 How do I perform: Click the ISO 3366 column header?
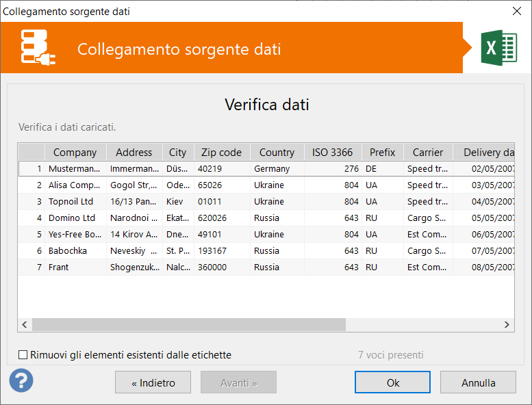[x=333, y=152]
